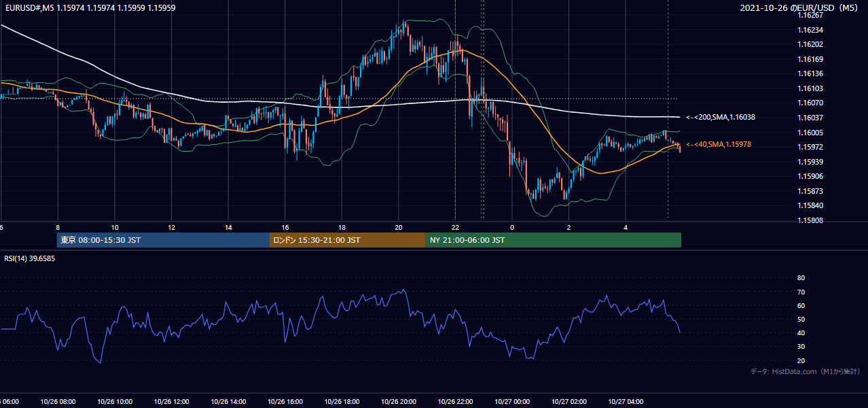The height and width of the screenshot is (408, 868).
Task: Click the 1.16169 price axis label
Action: (x=810, y=59)
